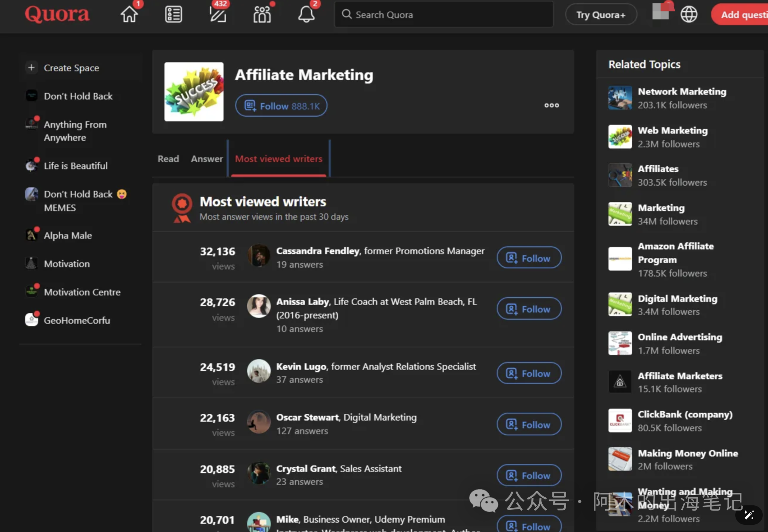Click the Quora logo

point(57,15)
